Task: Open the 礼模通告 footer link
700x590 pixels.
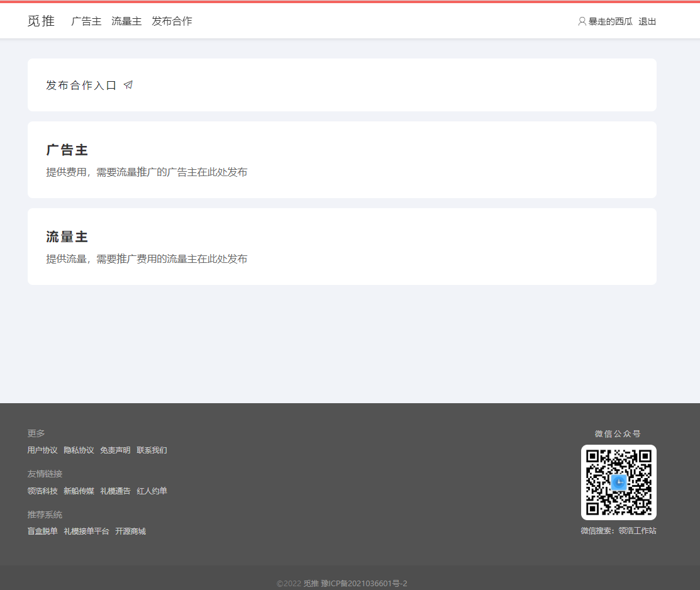Action: (115, 491)
